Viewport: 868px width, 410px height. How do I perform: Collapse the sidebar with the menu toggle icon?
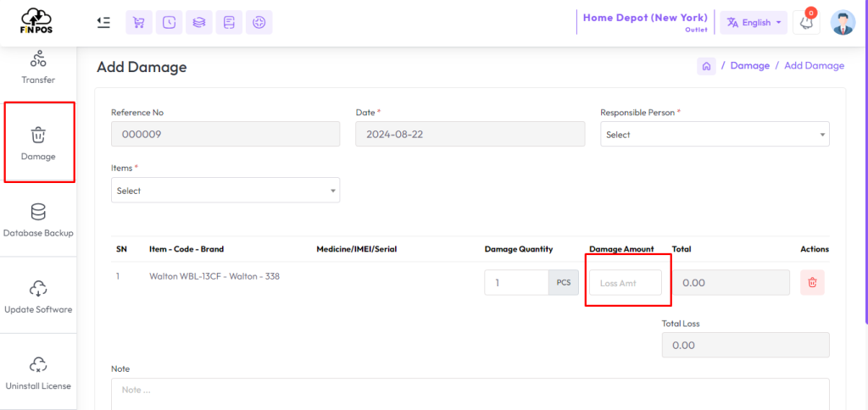click(103, 22)
